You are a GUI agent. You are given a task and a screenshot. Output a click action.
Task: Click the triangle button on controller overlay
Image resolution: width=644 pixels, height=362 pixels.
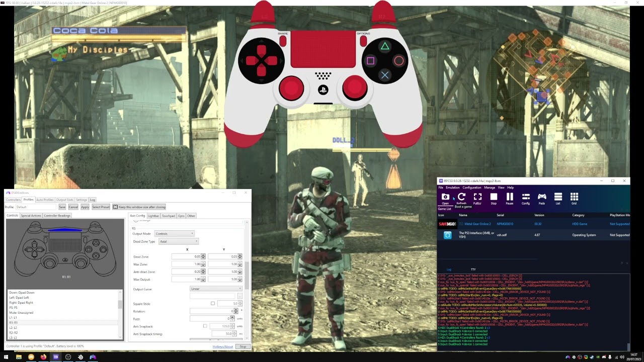tap(385, 47)
